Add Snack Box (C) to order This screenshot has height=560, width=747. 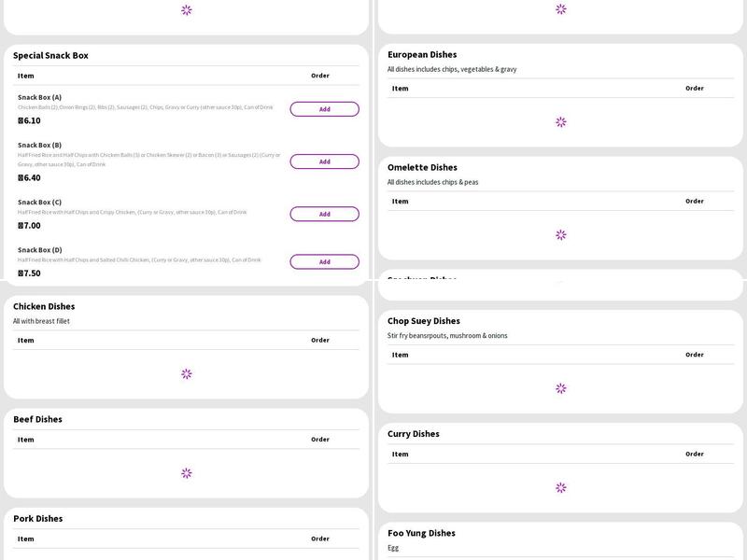(324, 214)
